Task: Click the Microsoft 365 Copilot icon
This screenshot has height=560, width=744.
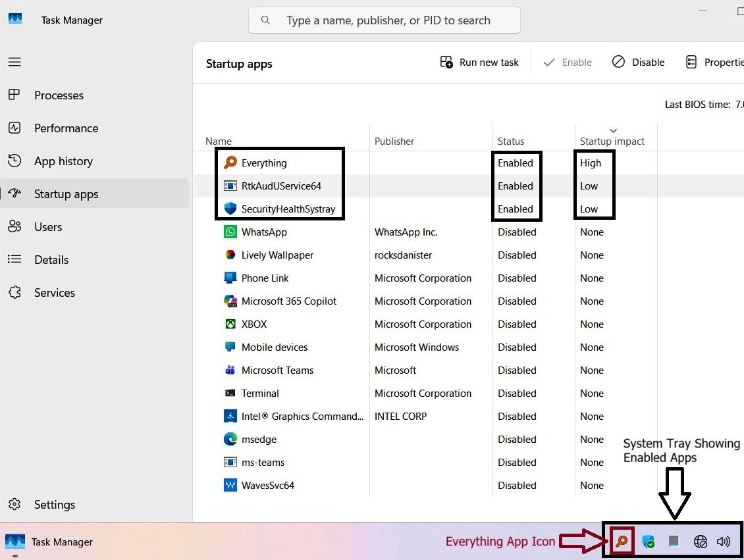Action: (x=230, y=301)
